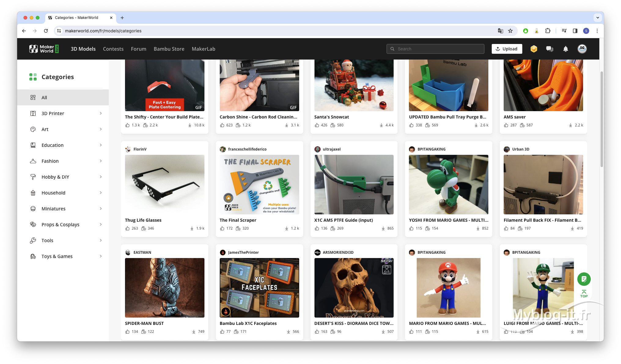This screenshot has width=621, height=364.
Task: Expand the Household category
Action: (x=101, y=193)
